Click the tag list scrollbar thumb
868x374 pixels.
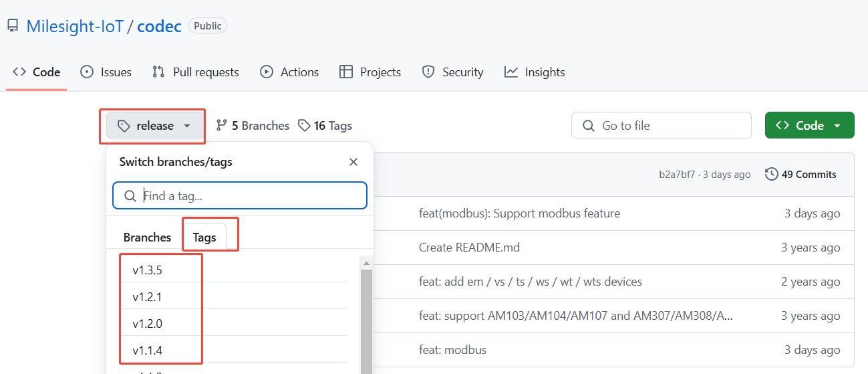366,322
